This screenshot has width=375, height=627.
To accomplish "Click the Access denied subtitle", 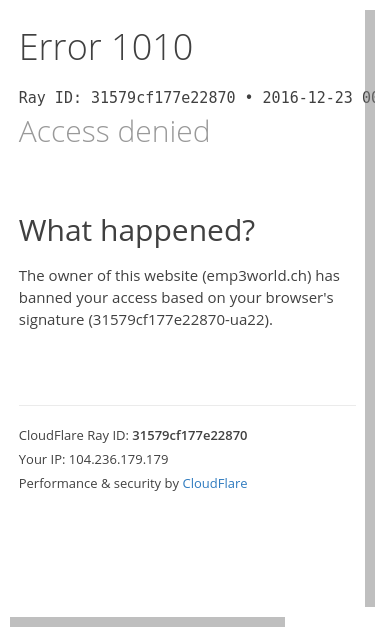I will click(114, 131).
